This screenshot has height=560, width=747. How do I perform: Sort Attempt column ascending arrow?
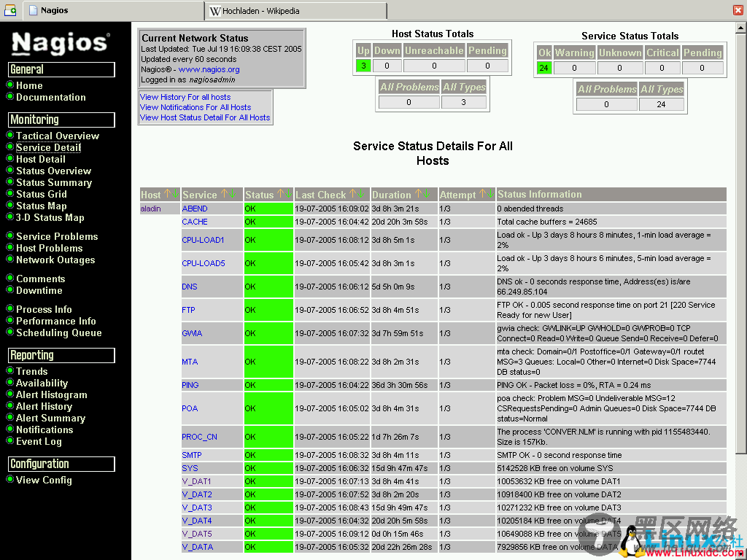[483, 194]
